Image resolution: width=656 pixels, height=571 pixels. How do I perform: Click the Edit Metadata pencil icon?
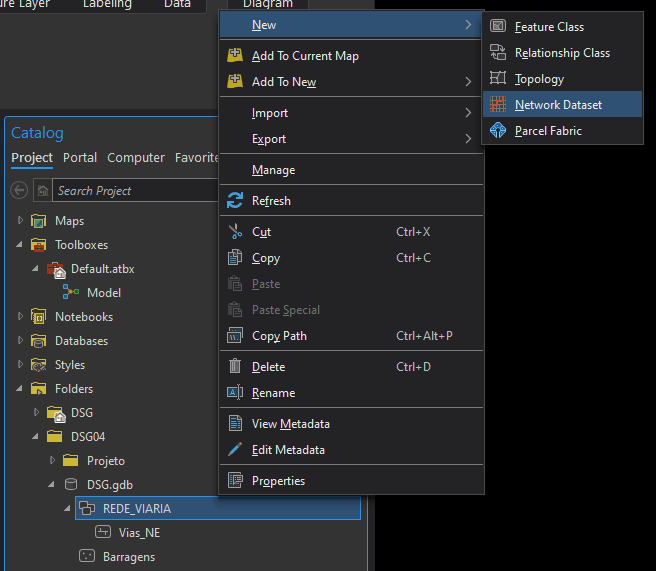point(235,450)
